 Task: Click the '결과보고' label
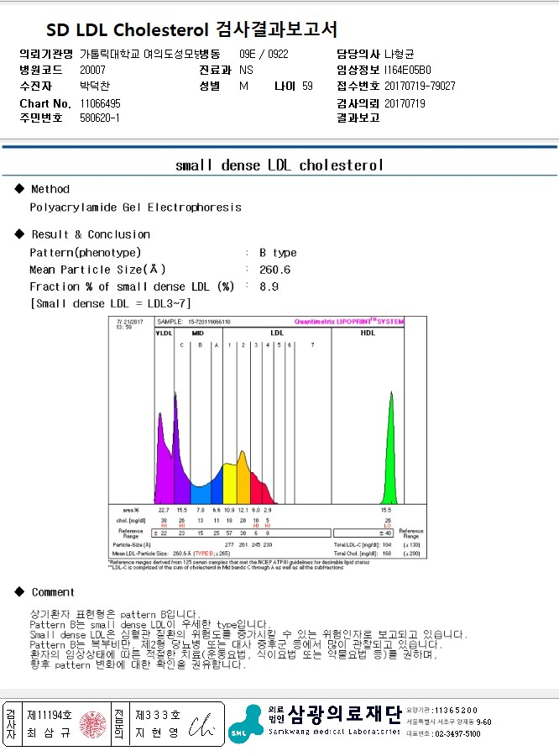[358, 118]
